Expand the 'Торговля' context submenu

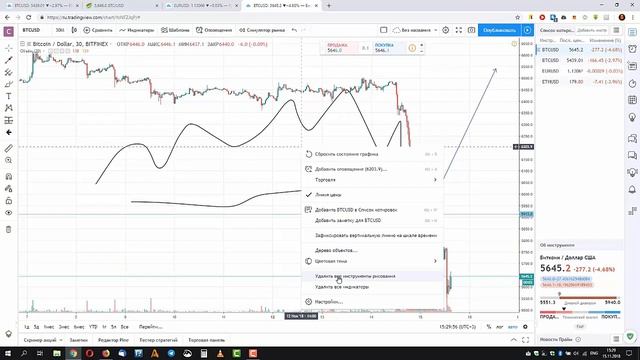tap(372, 180)
